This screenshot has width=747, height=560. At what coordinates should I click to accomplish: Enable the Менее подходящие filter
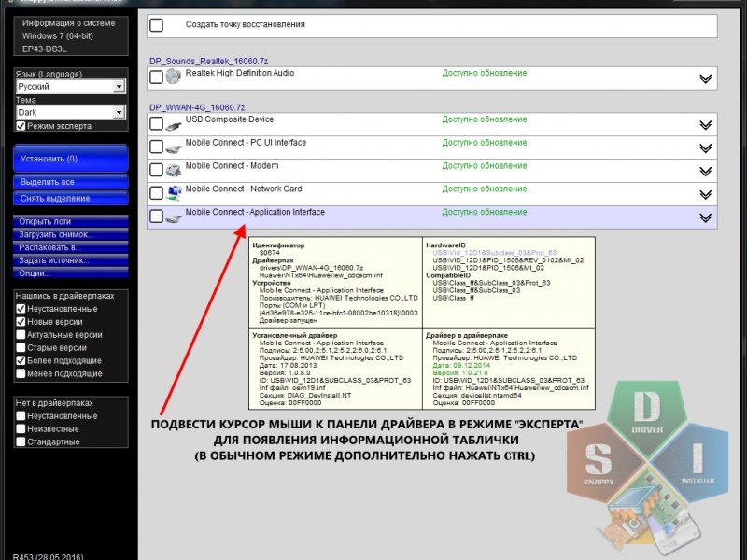coord(21,374)
